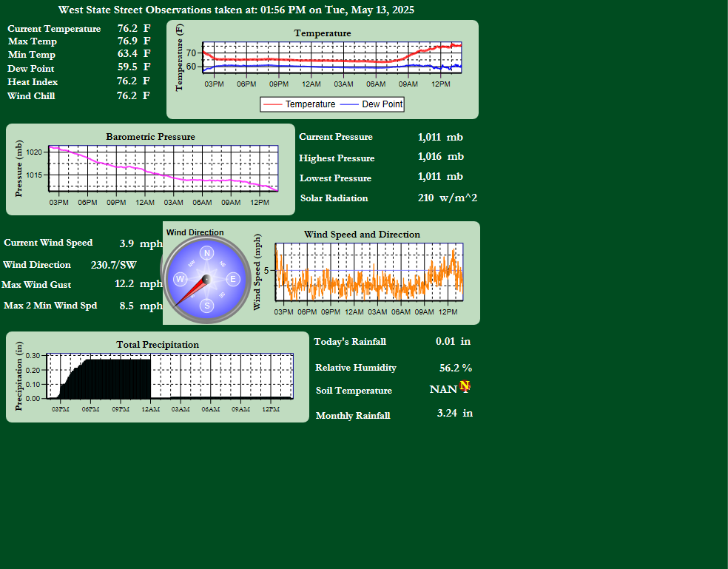Click the Current Temperature value 76.2 F
The width and height of the screenshot is (728, 569).
coord(134,28)
